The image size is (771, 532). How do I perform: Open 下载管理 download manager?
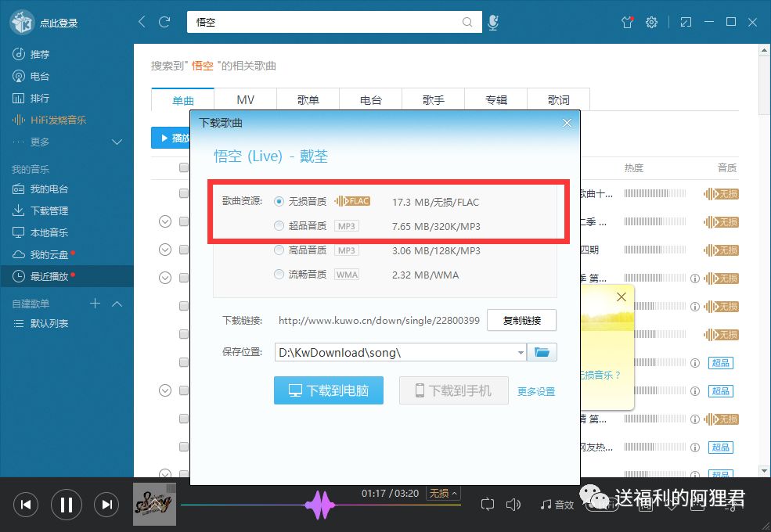pos(41,210)
